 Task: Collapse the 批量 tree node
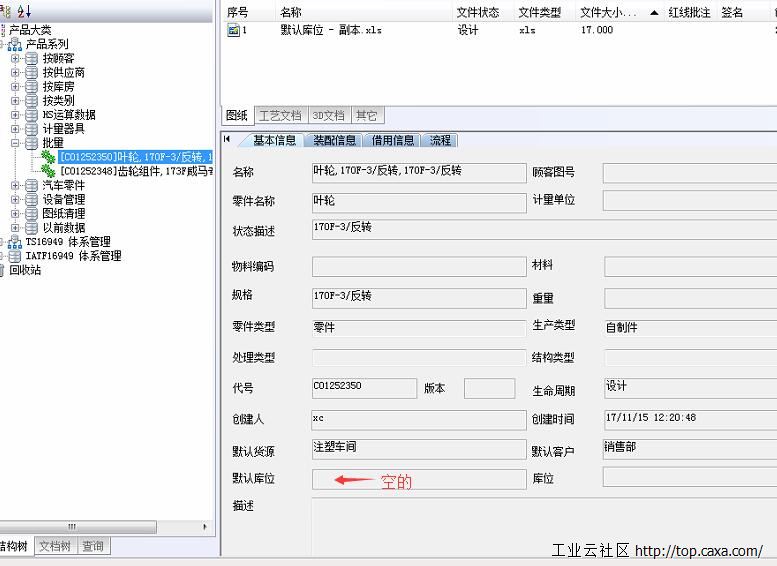click(15, 143)
